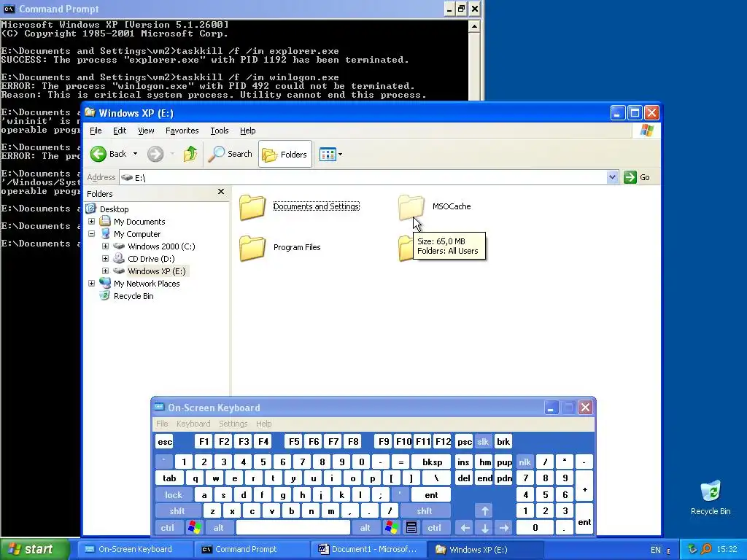Click the up arrow key
Image resolution: width=747 pixels, height=560 pixels.
[x=484, y=511]
